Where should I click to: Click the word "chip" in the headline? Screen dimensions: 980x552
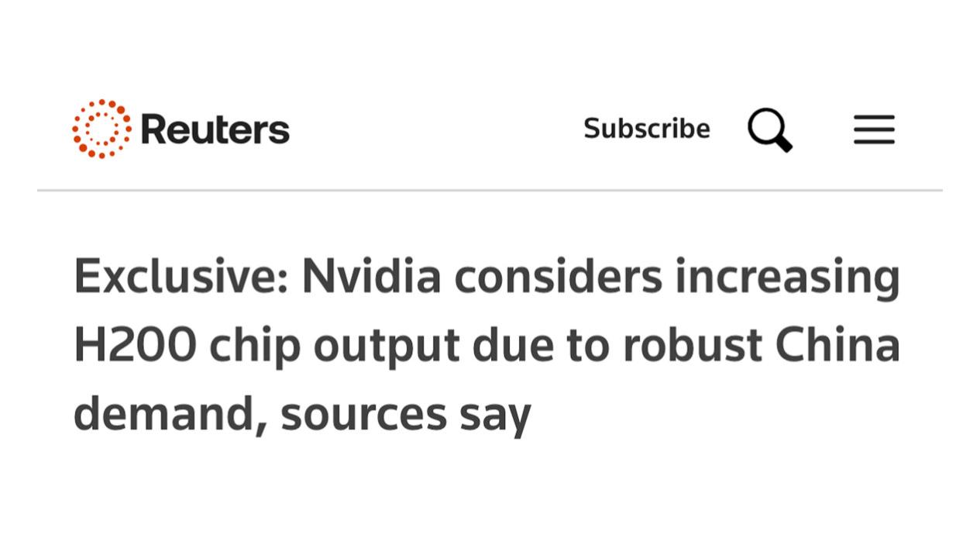[x=254, y=347]
